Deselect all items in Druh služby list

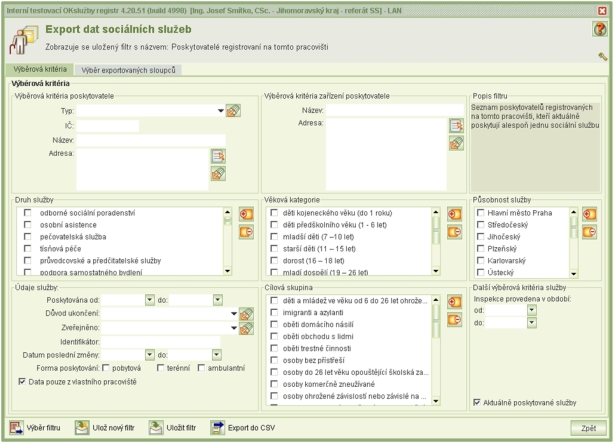(x=246, y=232)
